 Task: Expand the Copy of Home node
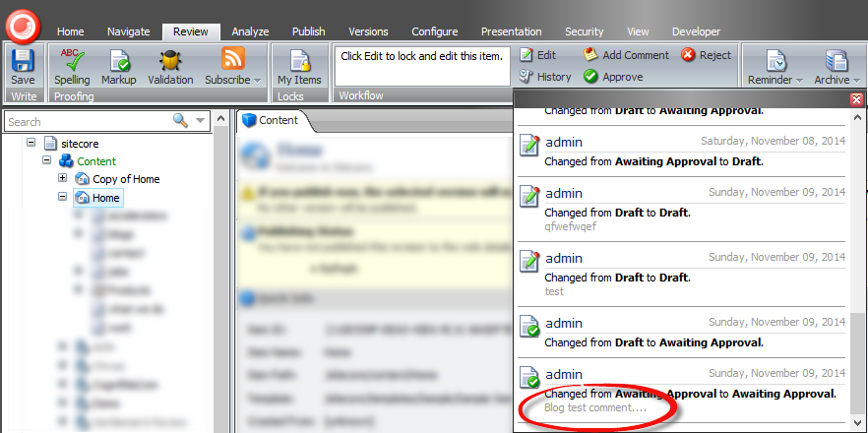click(63, 178)
